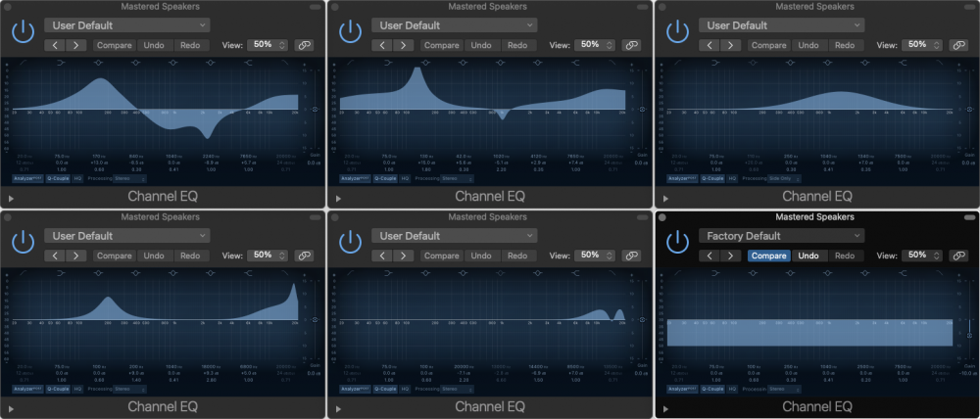Click Compare in bottom-middle Channel EQ
Viewport: 980px width, 419px height.
coord(442,256)
